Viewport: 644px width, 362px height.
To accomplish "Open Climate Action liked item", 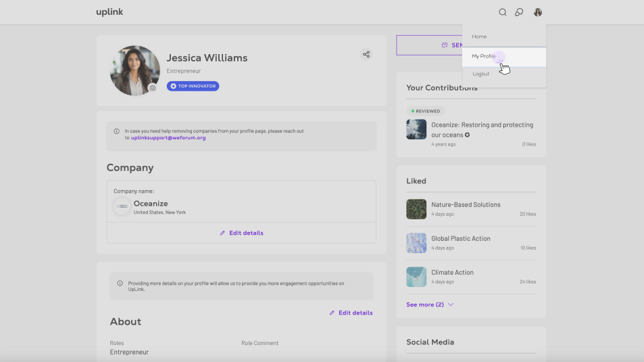I will point(452,272).
